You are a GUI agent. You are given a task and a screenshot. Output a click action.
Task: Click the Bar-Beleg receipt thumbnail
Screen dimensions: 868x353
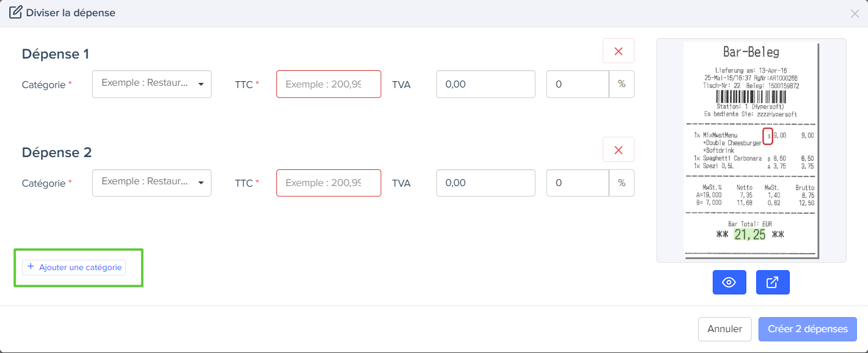[751, 150]
